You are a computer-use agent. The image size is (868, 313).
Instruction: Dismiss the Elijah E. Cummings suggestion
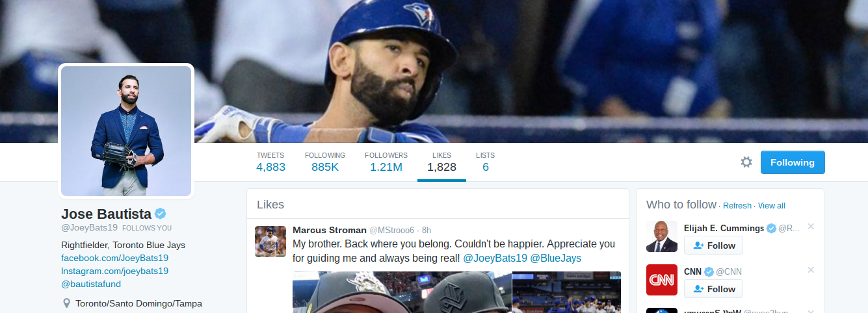click(810, 227)
